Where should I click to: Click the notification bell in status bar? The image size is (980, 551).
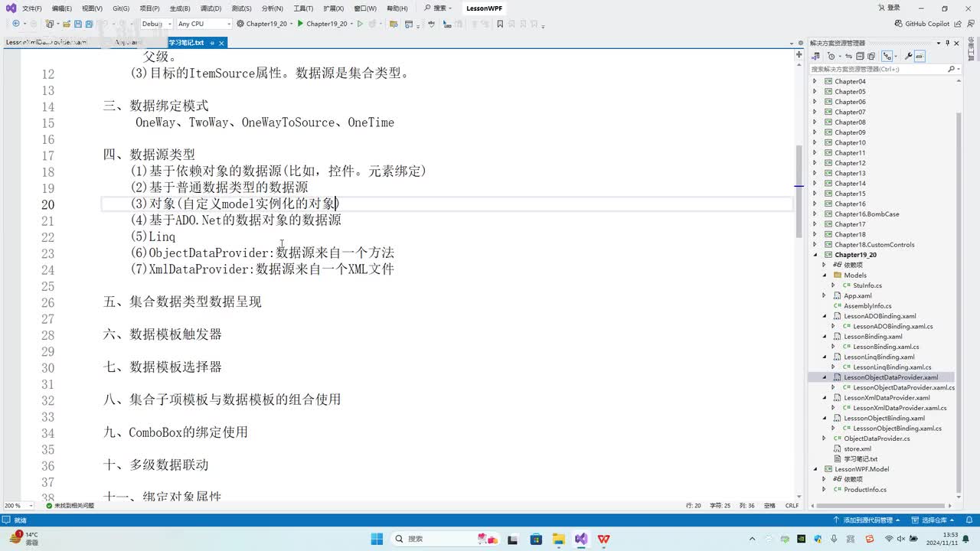(969, 520)
